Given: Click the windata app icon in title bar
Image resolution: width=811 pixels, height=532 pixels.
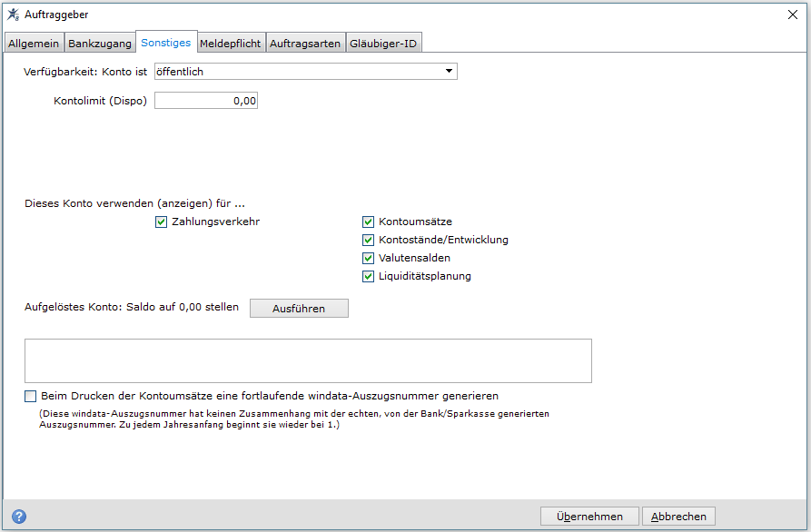Looking at the screenshot, I should [13, 15].
